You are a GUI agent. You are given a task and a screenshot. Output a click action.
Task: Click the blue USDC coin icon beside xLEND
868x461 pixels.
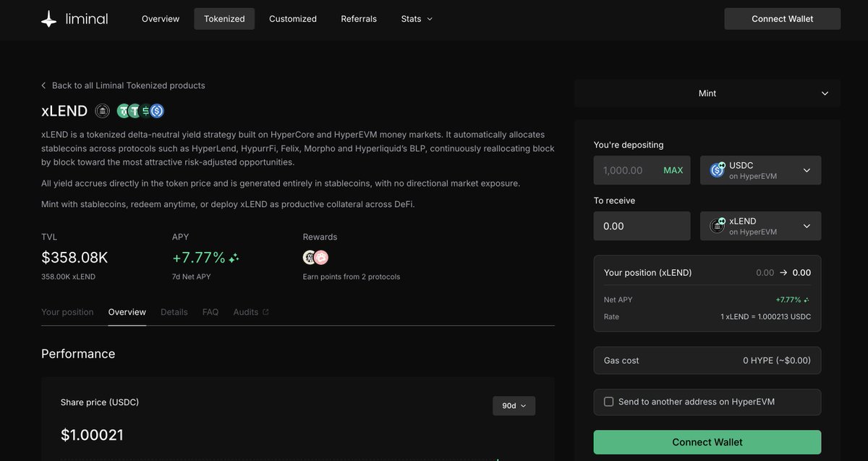tap(157, 111)
